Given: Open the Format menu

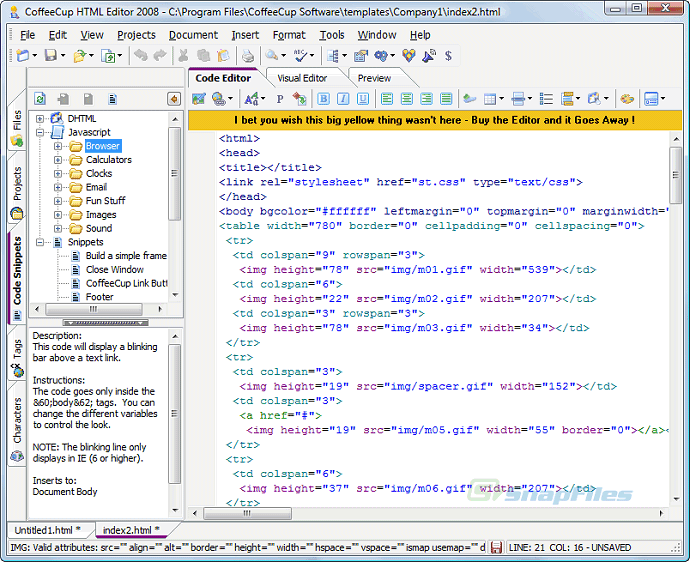Looking at the screenshot, I should pyautogui.click(x=289, y=35).
